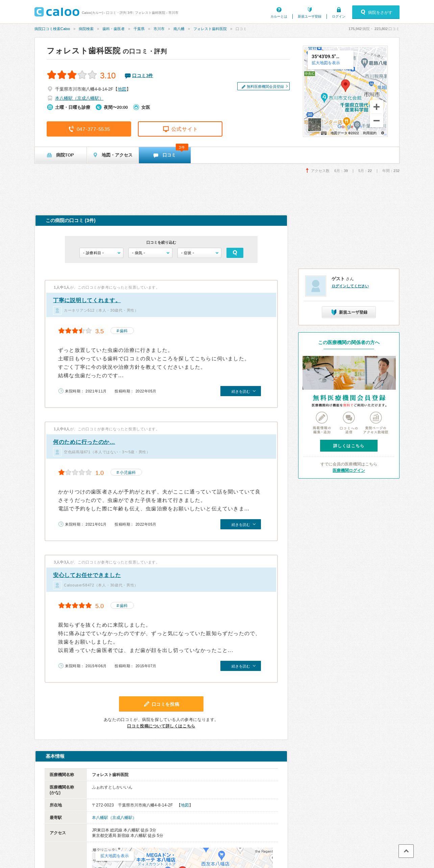
Task: Click the 歯科・歯医者 breadcrumb link
Action: point(114,29)
